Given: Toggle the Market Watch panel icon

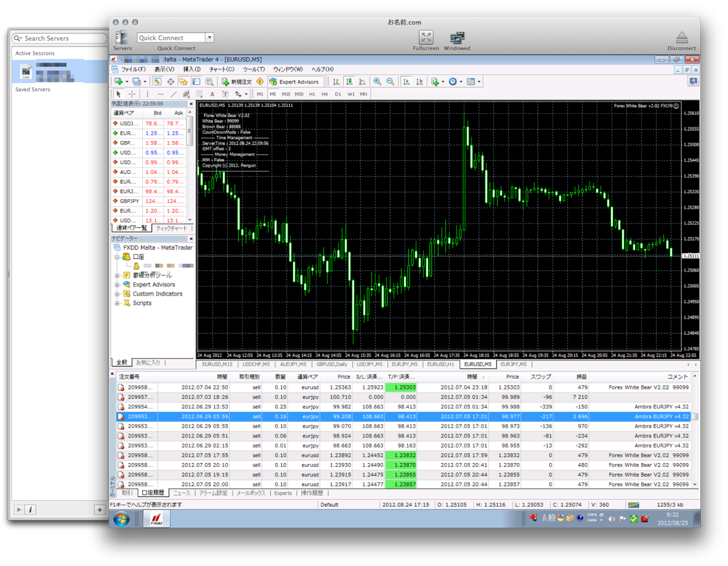Looking at the screenshot, I should (158, 82).
